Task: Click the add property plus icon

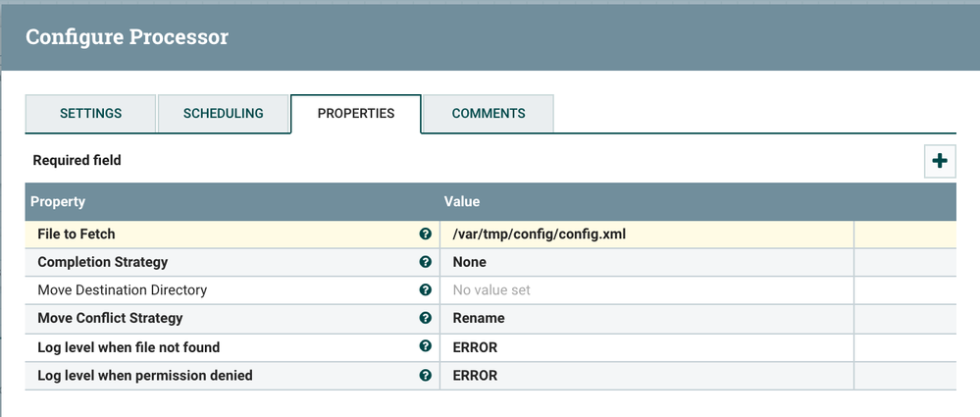Action: click(x=940, y=161)
